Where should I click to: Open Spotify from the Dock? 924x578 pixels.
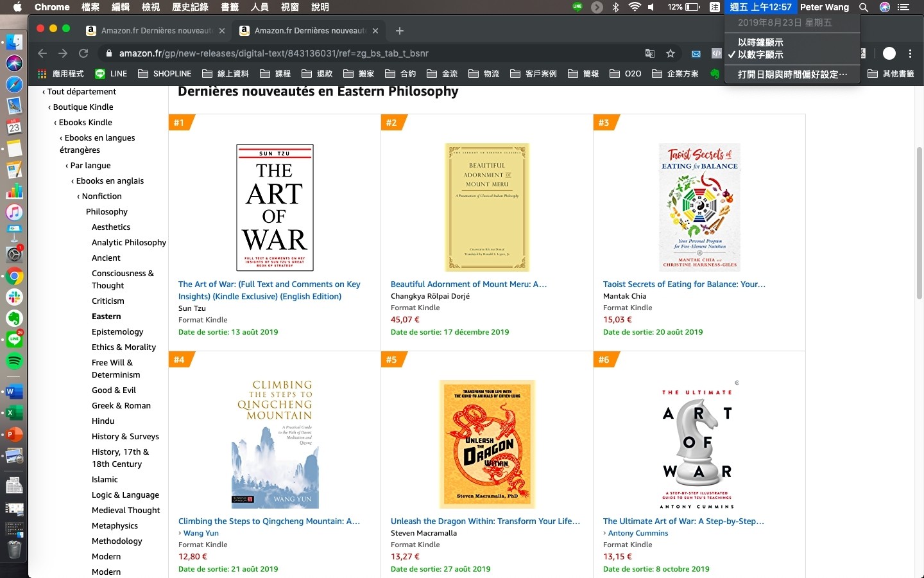14,361
